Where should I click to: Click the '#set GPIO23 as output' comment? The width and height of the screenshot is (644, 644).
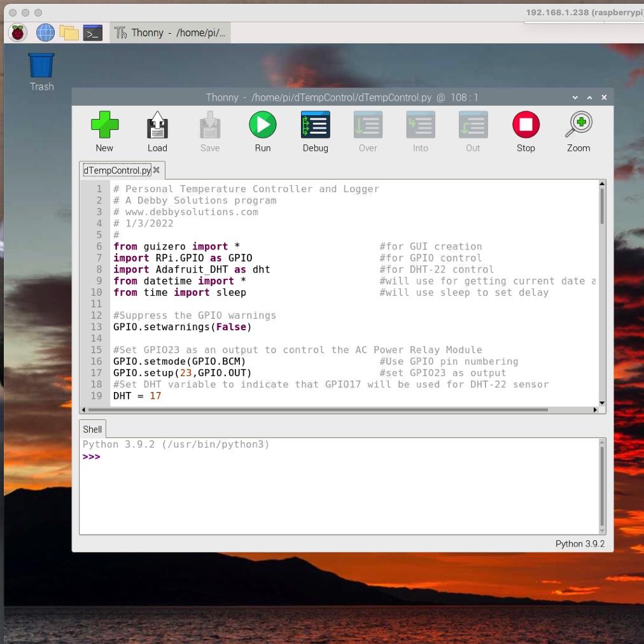443,373
